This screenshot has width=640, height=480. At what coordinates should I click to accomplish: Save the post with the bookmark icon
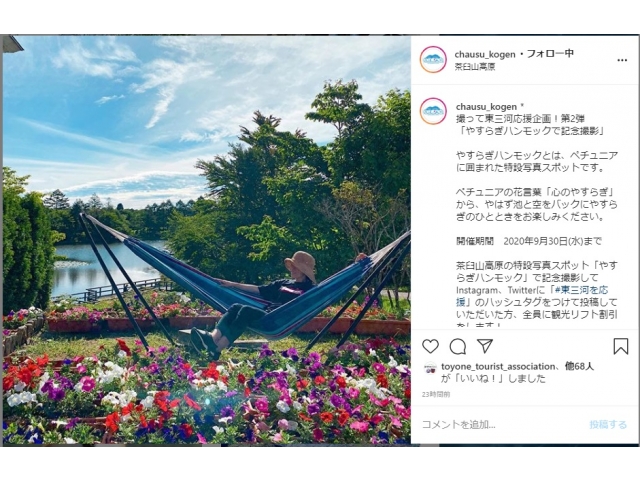pos(620,346)
